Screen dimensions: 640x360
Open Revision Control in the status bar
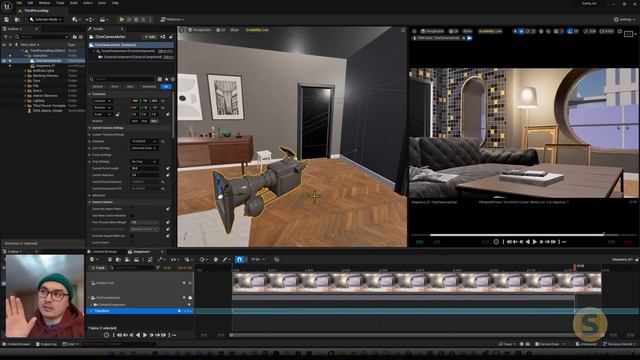(x=620, y=344)
